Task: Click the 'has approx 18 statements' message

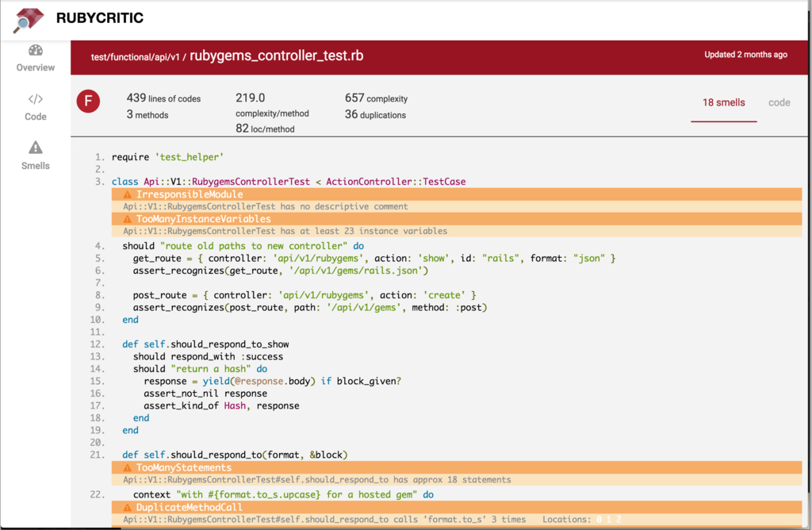Action: pos(317,480)
